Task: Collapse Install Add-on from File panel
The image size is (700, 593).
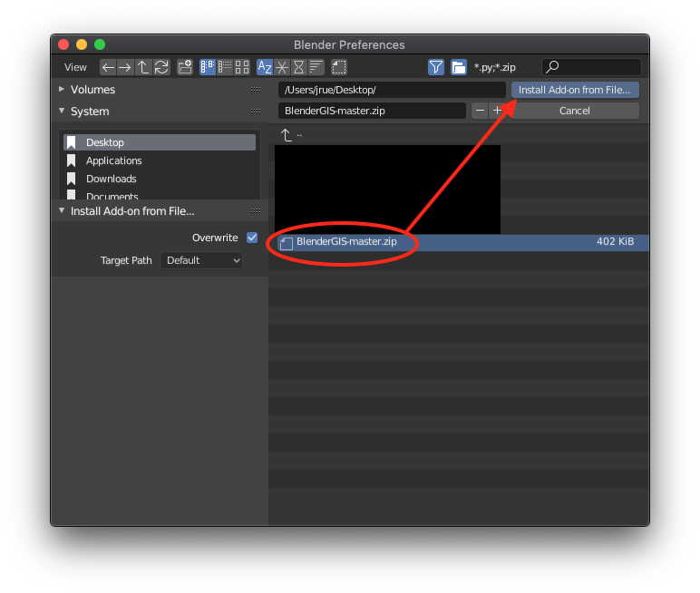Action: coord(62,210)
